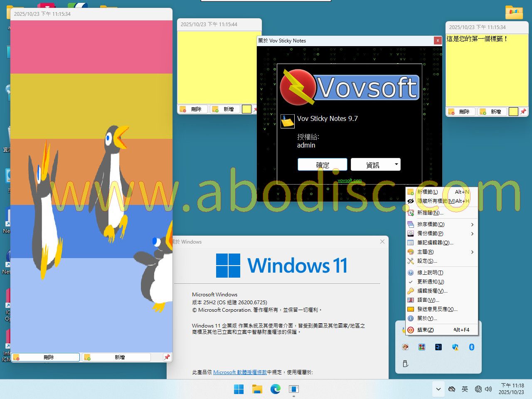Click 刪除 on the penguin image note
532x399 pixels.
click(x=46, y=357)
